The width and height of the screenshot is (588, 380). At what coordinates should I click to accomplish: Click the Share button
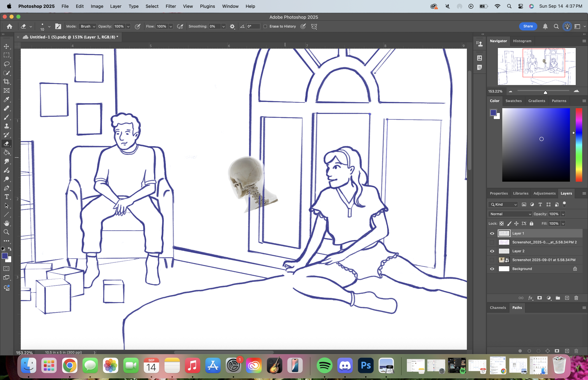(528, 26)
